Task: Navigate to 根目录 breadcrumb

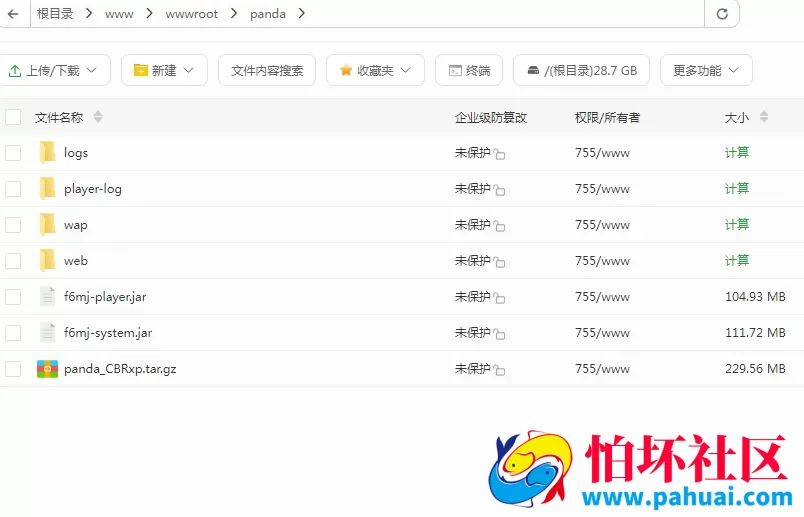Action: point(55,14)
